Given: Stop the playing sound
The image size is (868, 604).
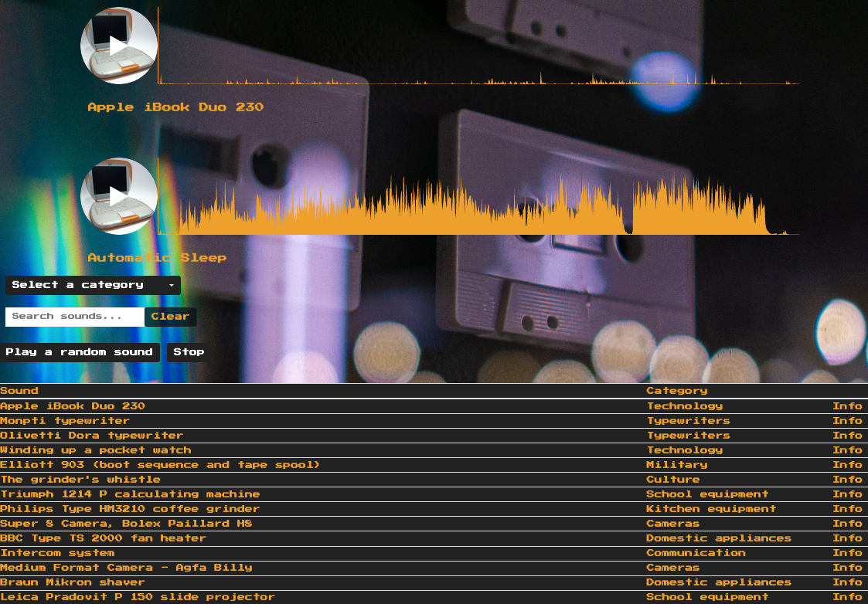Looking at the screenshot, I should [x=189, y=352].
